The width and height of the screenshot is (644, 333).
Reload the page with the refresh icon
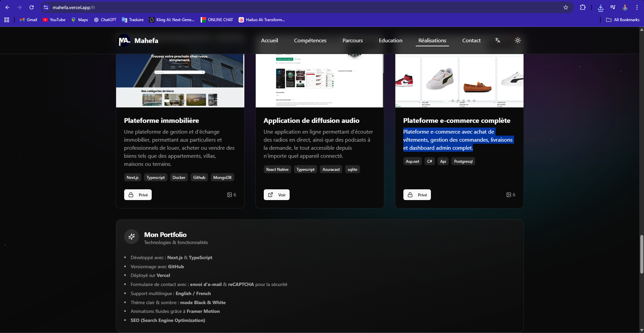tap(32, 7)
